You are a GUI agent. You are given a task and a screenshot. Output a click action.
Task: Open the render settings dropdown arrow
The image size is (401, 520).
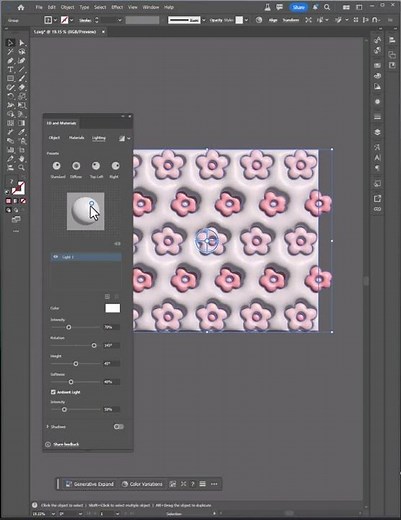(129, 138)
